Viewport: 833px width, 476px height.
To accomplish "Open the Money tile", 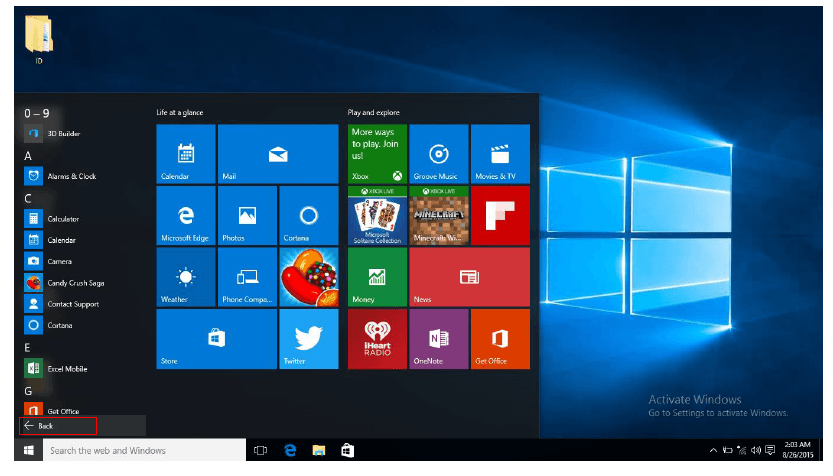I will pos(377,277).
